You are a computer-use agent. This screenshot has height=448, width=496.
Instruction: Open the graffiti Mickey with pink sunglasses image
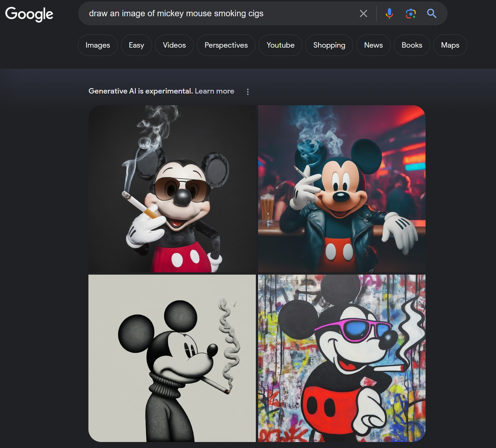[342, 358]
